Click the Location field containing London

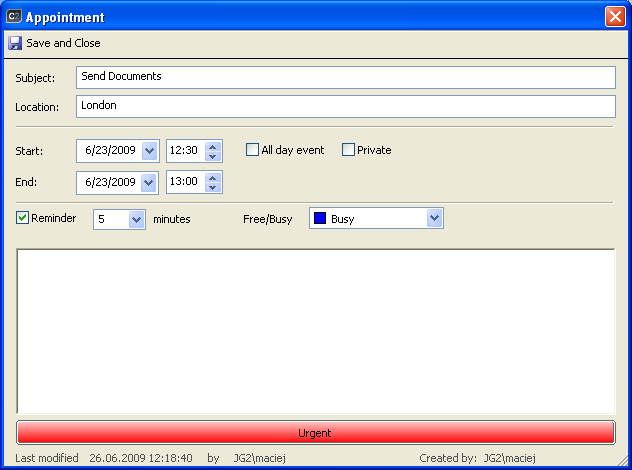(x=345, y=106)
